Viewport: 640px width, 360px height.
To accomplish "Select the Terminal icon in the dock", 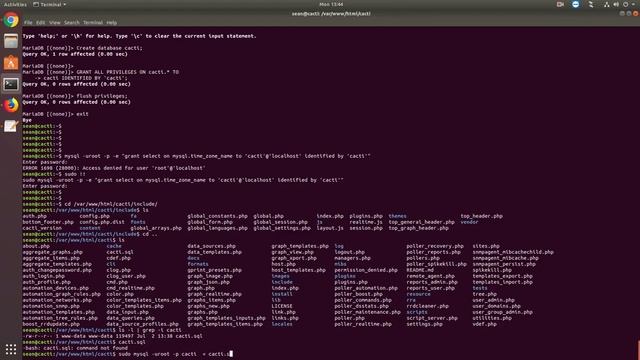I will pos(11,84).
